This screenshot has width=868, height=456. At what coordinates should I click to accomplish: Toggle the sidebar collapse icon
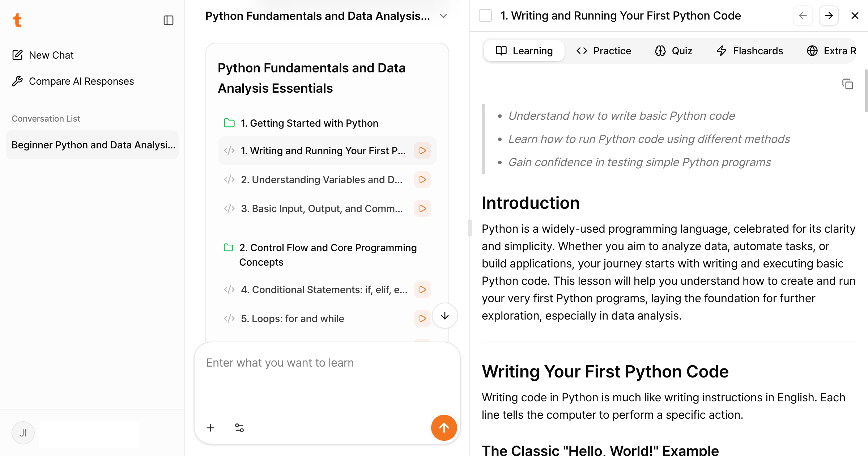pos(168,20)
